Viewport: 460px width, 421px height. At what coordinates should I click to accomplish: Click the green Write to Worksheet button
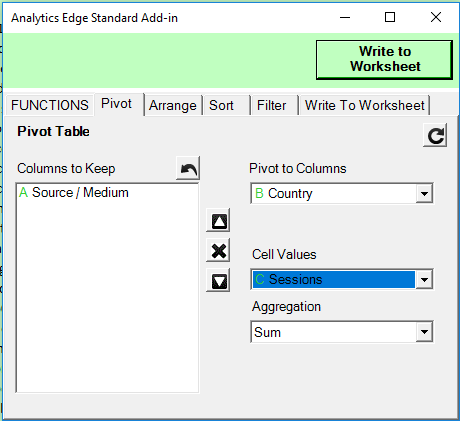(384, 60)
